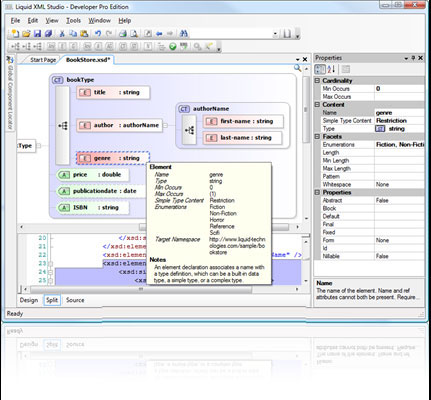431x400 pixels.
Task: Open Find with the binoculars icon
Action: (x=184, y=33)
